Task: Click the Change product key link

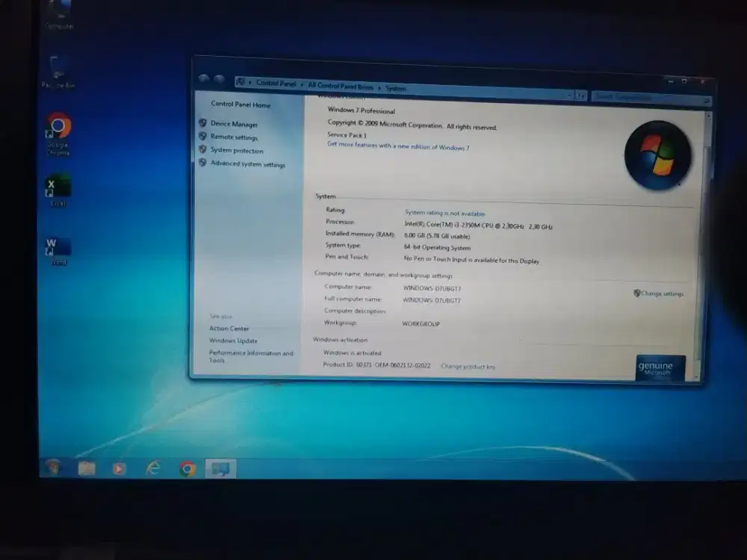Action: coord(468,366)
